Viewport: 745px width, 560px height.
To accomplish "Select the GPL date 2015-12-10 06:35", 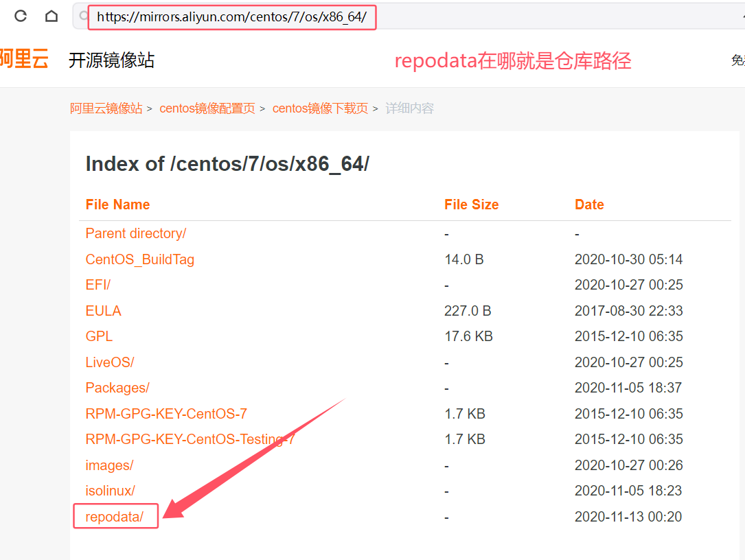I will click(628, 336).
